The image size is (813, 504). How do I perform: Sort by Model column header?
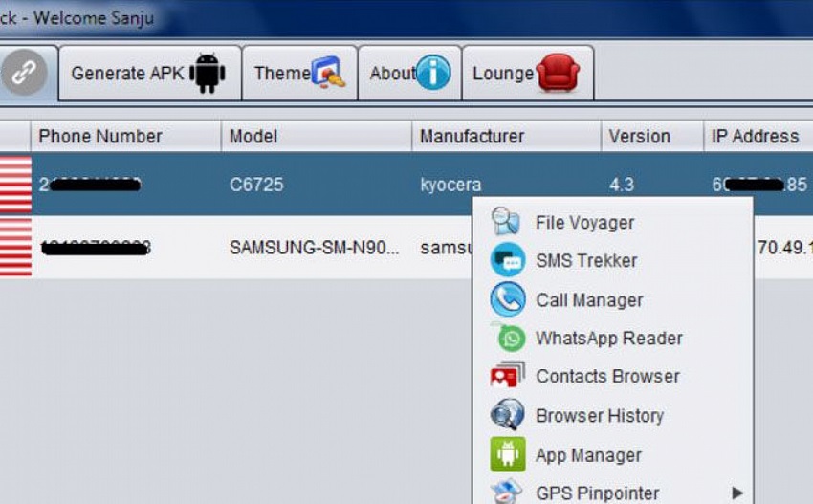click(x=317, y=137)
